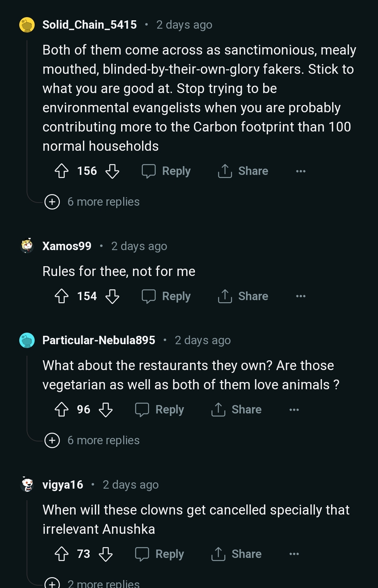Reply to Solid_Chain_5415's comment
Viewport: 378px width, 588px height.
[x=166, y=171]
